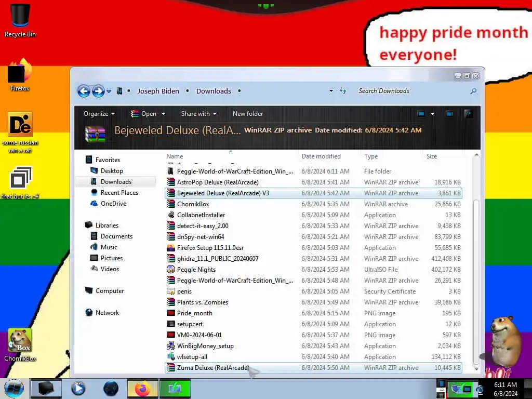Select CollabnetInstaller application file
Image resolution: width=532 pixels, height=399 pixels.
[313, 215]
